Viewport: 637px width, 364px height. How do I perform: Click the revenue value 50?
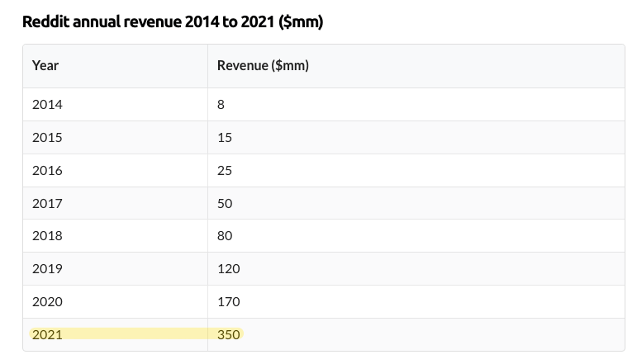pos(225,203)
